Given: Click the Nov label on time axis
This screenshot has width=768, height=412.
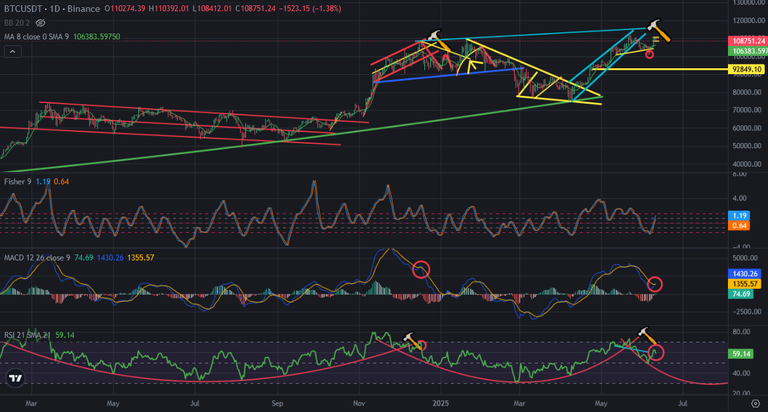Looking at the screenshot, I should coord(359,404).
